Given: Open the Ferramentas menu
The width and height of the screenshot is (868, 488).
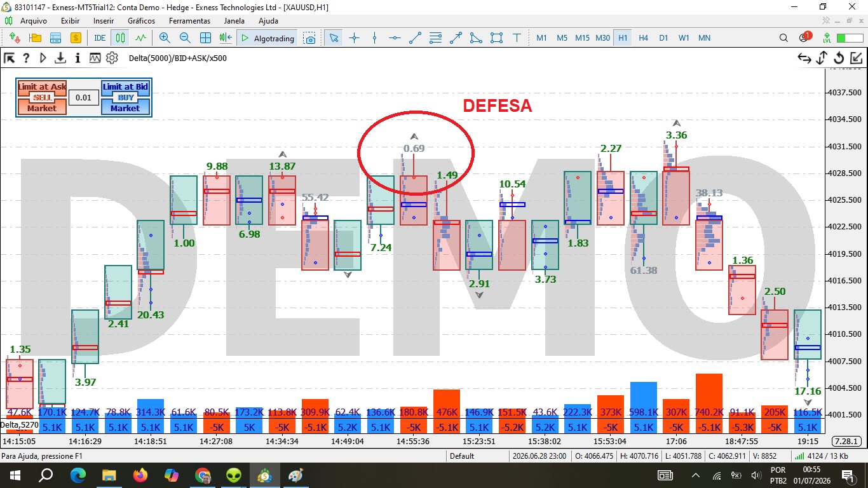Looking at the screenshot, I should click(189, 21).
